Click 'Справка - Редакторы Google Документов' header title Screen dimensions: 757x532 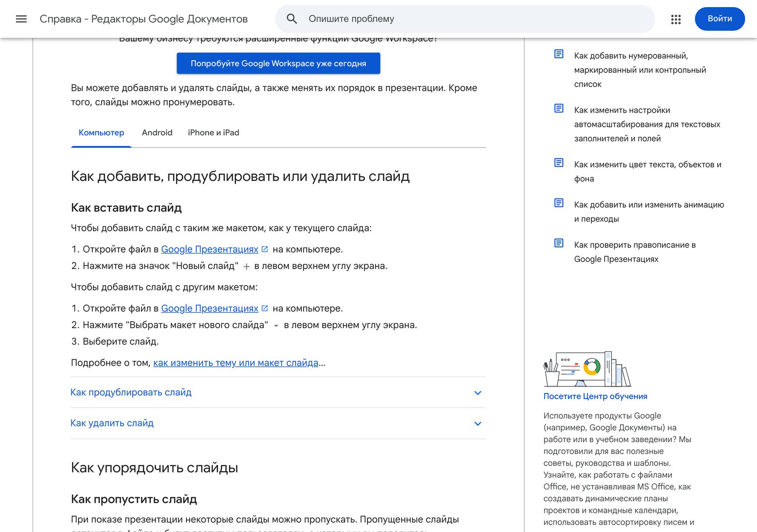coord(144,19)
